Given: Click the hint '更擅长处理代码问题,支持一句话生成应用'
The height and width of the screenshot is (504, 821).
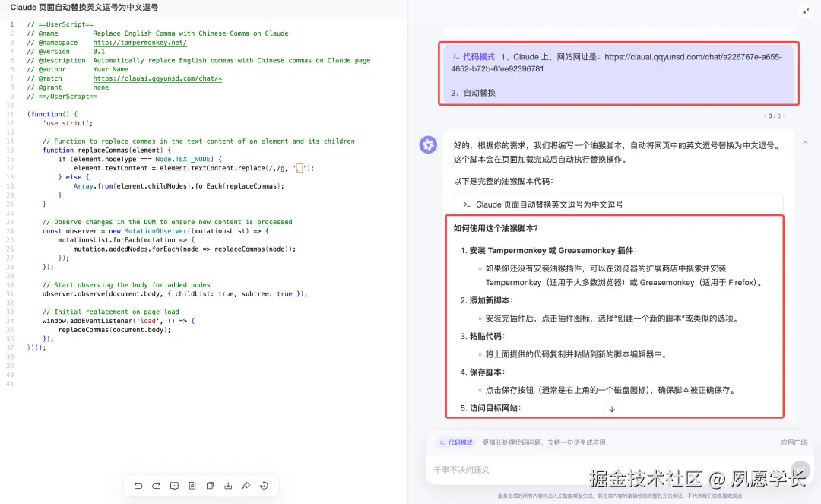Looking at the screenshot, I should (x=544, y=442).
